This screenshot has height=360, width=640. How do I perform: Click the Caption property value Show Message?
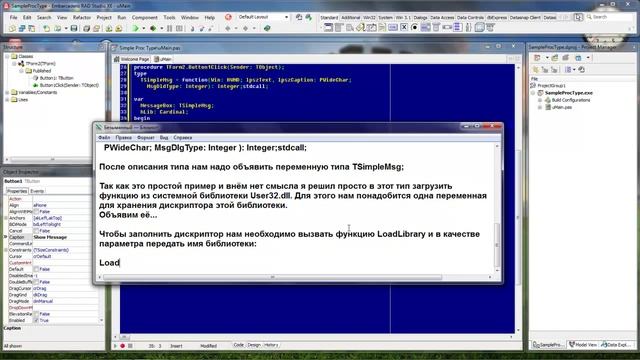point(50,237)
